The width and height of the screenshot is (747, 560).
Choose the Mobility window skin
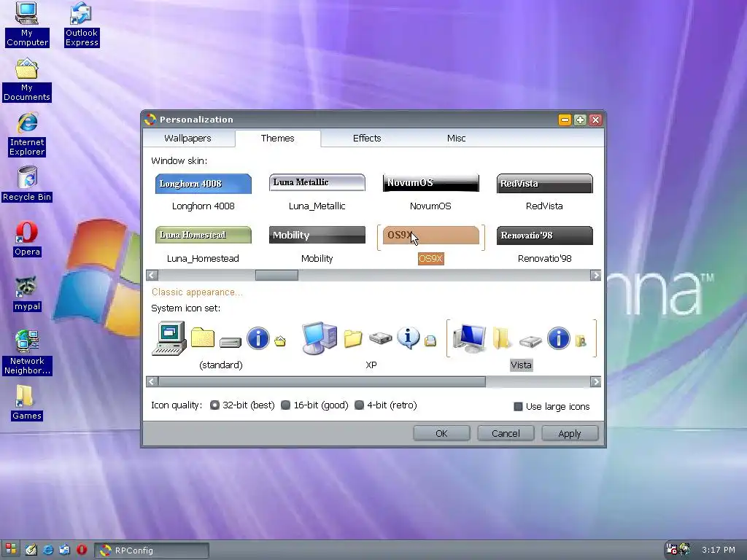coord(317,245)
